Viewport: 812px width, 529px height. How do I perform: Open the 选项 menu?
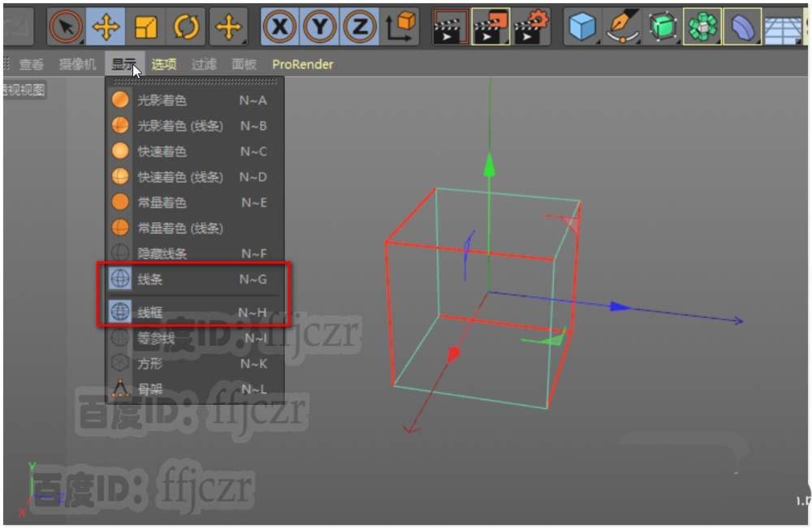point(164,63)
